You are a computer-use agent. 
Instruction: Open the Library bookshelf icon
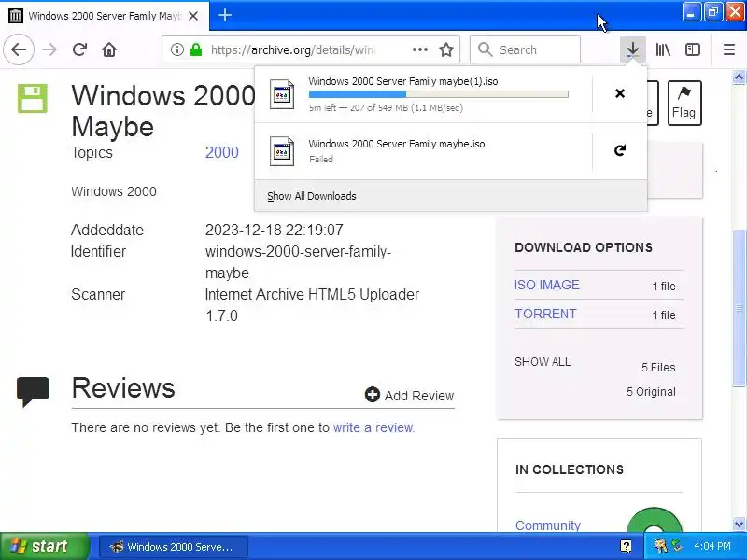pos(663,49)
